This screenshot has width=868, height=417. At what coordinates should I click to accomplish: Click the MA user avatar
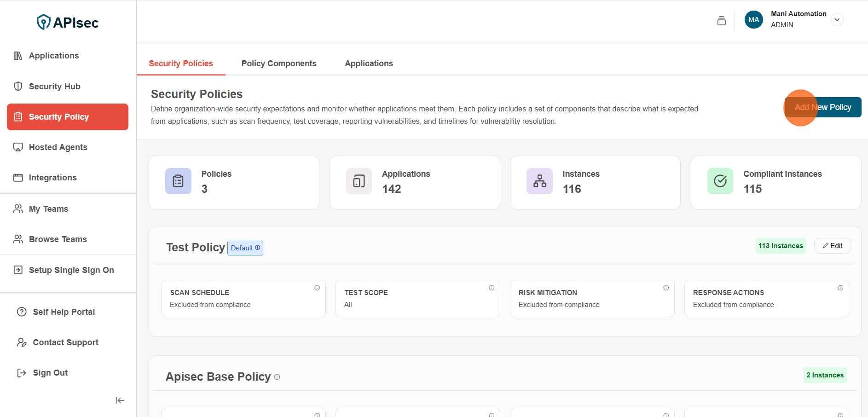click(753, 20)
